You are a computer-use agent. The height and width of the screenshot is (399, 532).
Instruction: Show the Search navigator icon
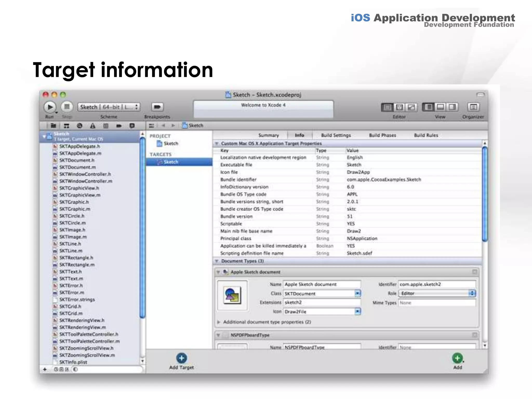point(79,126)
